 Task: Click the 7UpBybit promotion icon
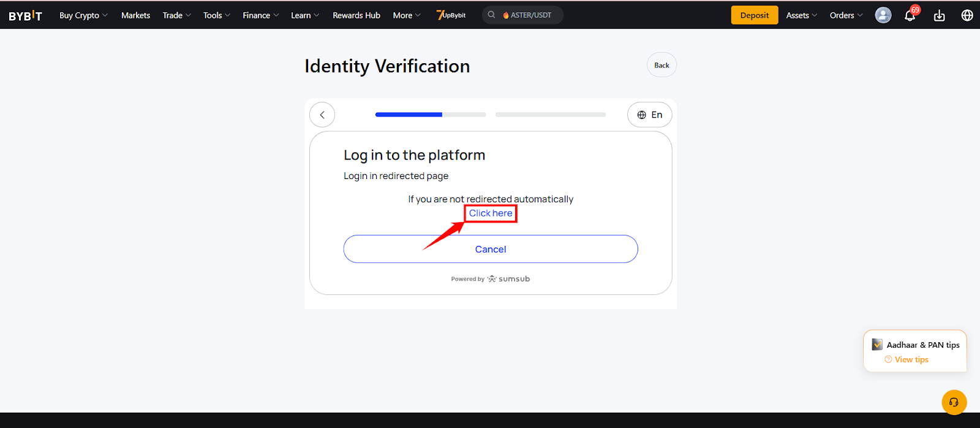click(x=451, y=15)
